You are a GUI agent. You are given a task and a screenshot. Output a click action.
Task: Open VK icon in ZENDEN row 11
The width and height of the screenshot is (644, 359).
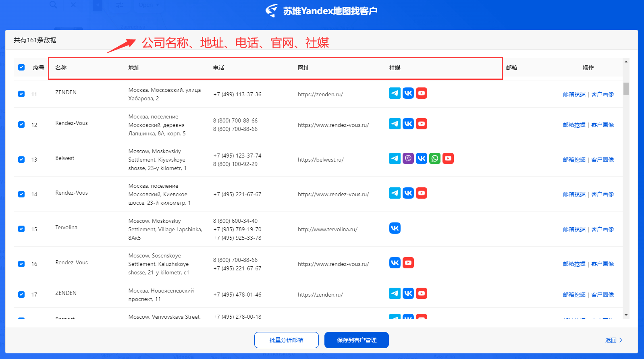tap(408, 93)
